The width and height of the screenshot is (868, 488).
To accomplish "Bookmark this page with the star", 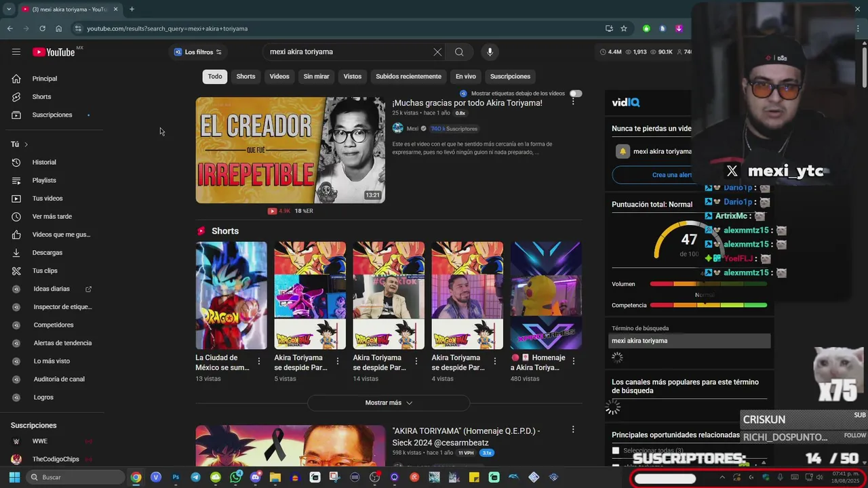I will [x=624, y=28].
